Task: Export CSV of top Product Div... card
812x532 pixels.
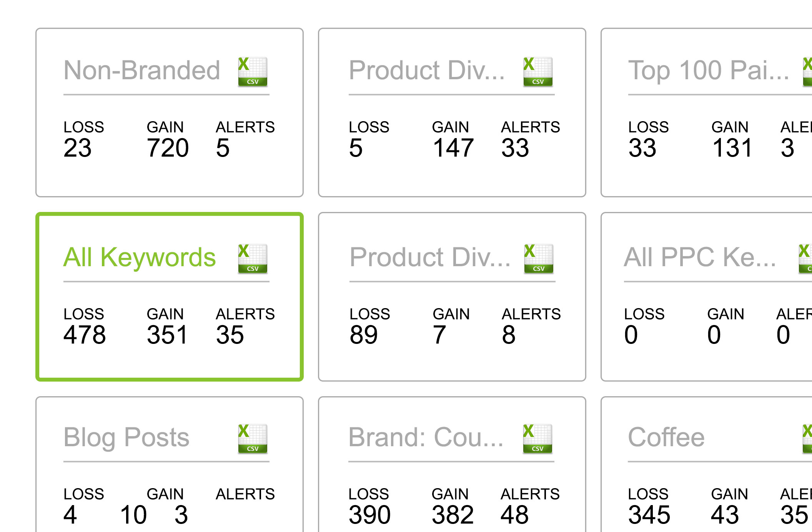Action: pos(538,72)
